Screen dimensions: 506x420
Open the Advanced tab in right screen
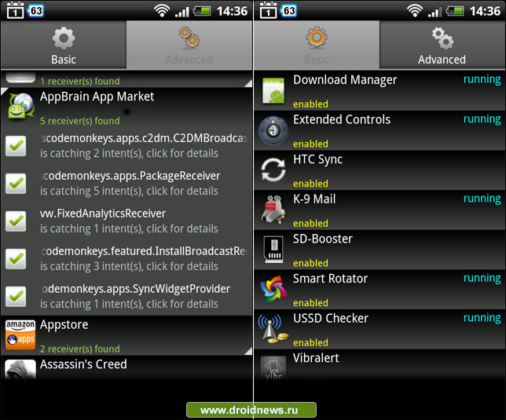tap(442, 45)
